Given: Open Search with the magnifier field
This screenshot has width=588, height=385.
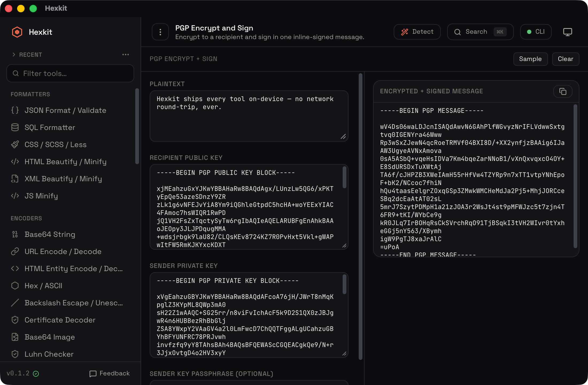Looking at the screenshot, I should pos(480,32).
